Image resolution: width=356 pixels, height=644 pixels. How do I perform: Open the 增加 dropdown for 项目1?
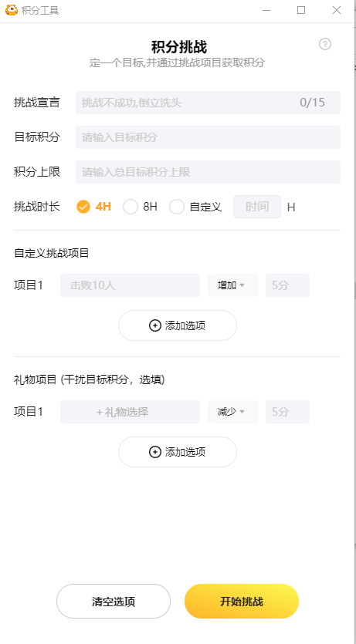coord(232,285)
